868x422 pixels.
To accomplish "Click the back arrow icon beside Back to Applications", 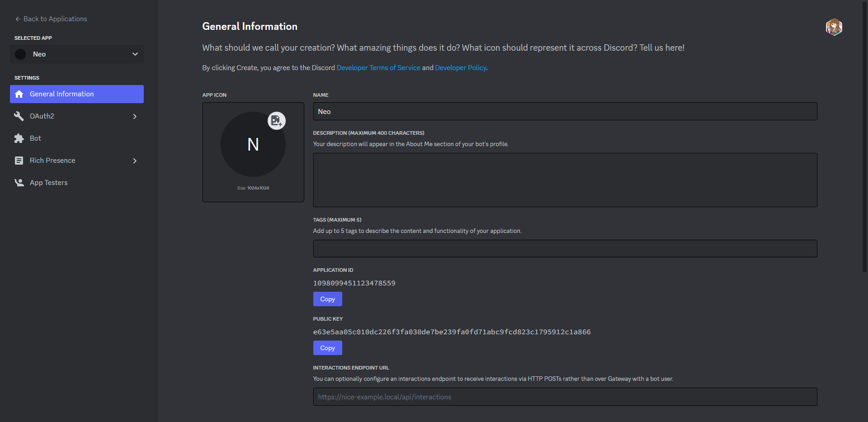I will pyautogui.click(x=18, y=19).
